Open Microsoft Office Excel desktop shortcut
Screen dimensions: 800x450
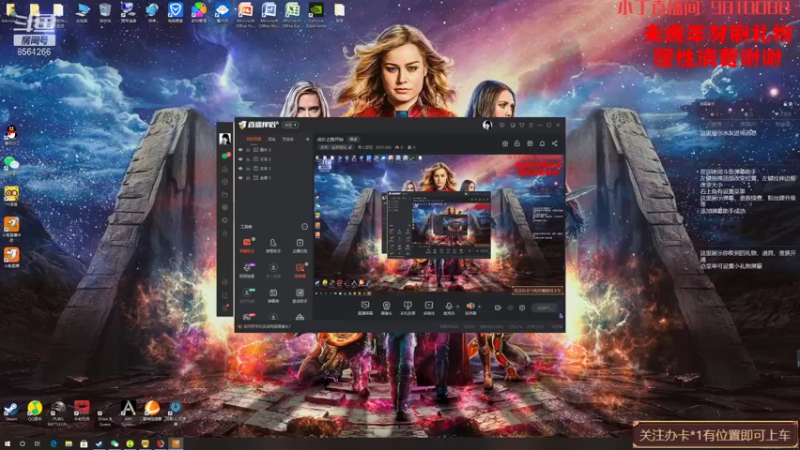tap(292, 14)
